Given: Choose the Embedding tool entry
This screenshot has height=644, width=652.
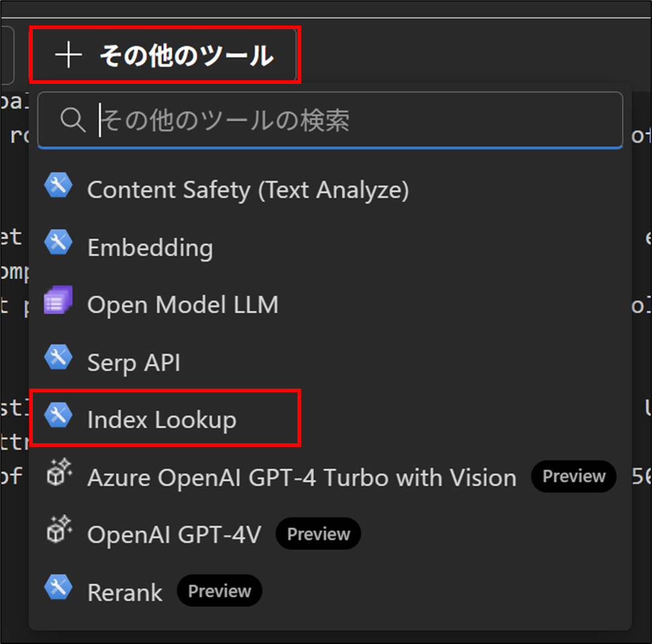Looking at the screenshot, I should tap(330, 248).
